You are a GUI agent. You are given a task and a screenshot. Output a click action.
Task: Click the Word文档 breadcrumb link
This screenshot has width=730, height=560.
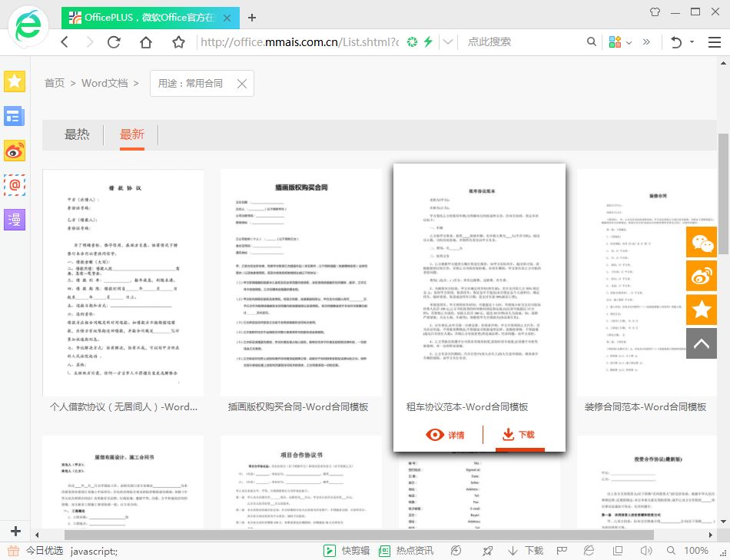coord(105,83)
